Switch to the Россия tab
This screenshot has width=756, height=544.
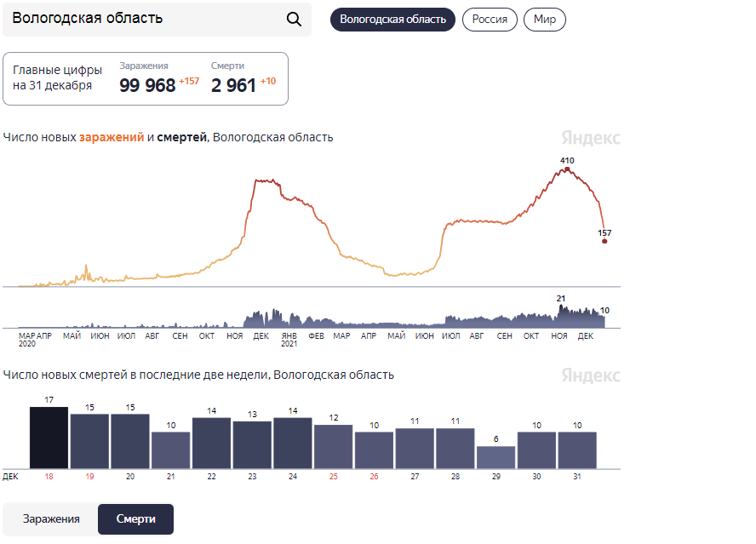click(x=490, y=20)
